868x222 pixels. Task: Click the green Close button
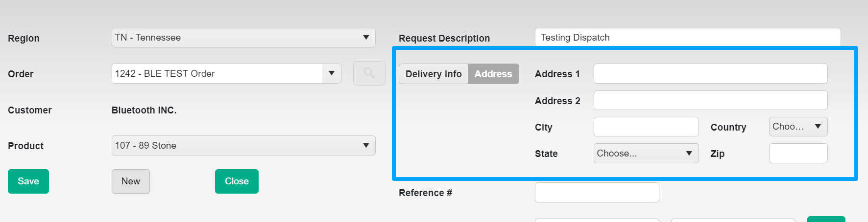coord(237,181)
